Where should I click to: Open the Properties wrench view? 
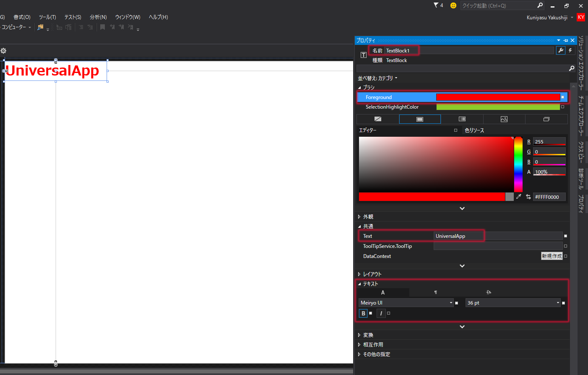coord(561,50)
